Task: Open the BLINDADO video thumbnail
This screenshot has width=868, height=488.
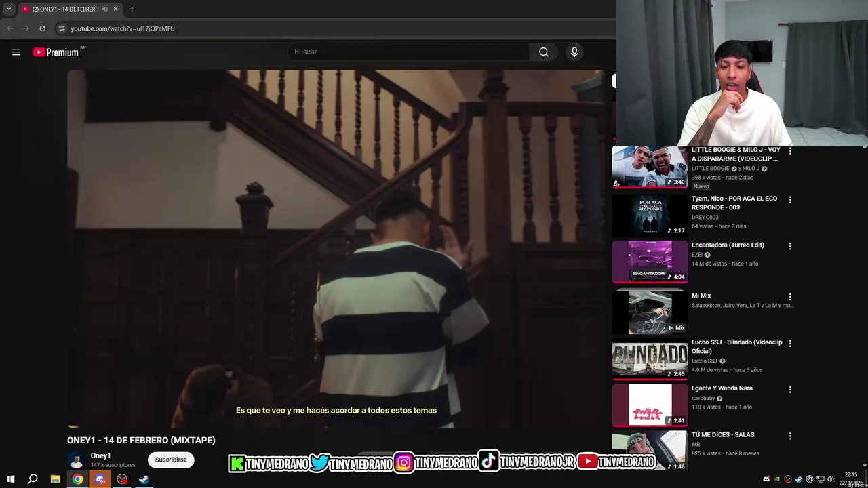Action: click(650, 359)
